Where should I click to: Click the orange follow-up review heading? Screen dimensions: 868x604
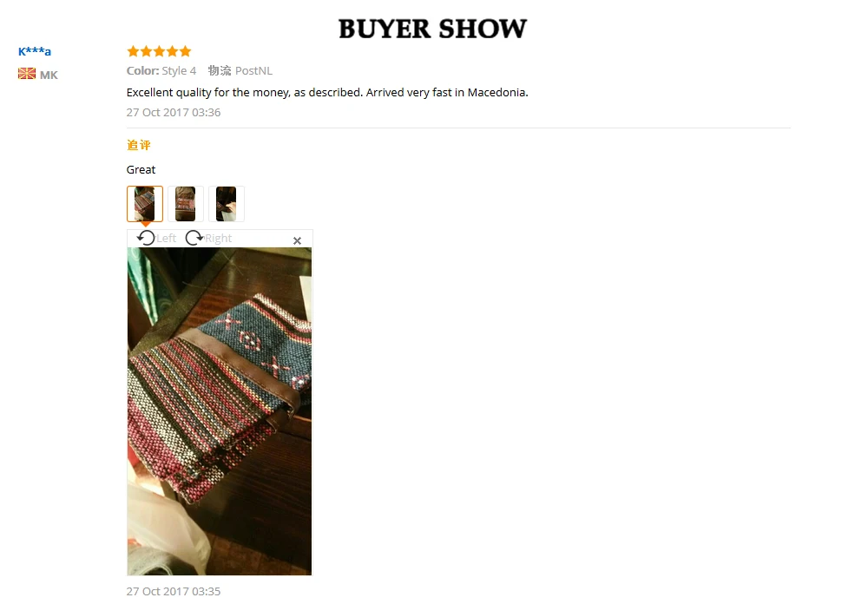pos(138,145)
